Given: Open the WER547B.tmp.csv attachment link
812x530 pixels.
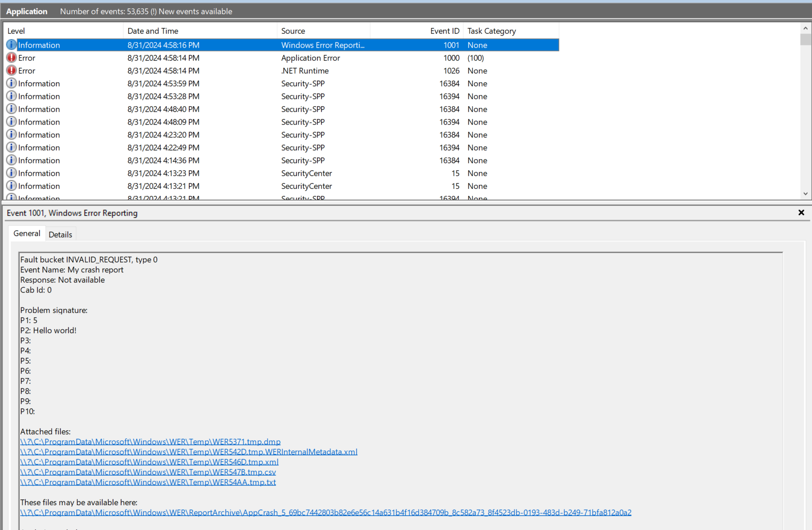Looking at the screenshot, I should click(147, 472).
